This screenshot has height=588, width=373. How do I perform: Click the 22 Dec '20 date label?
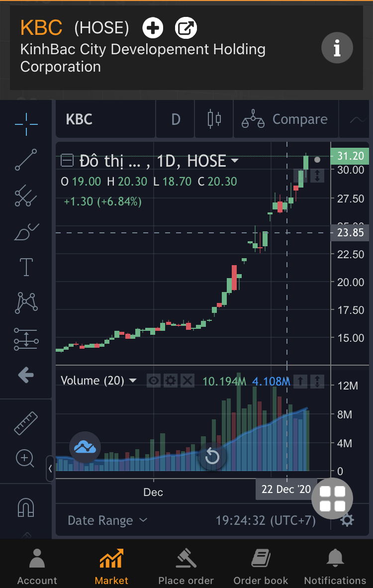pos(286,489)
